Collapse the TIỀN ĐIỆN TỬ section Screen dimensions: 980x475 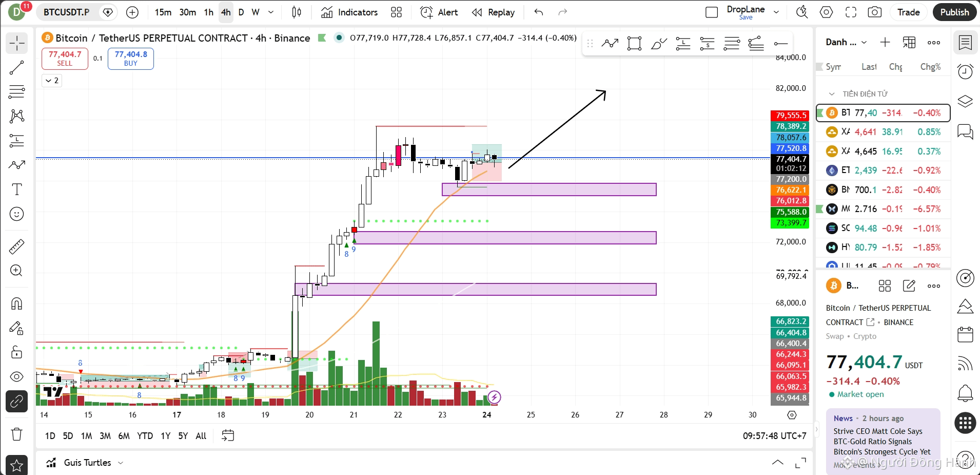click(x=832, y=94)
